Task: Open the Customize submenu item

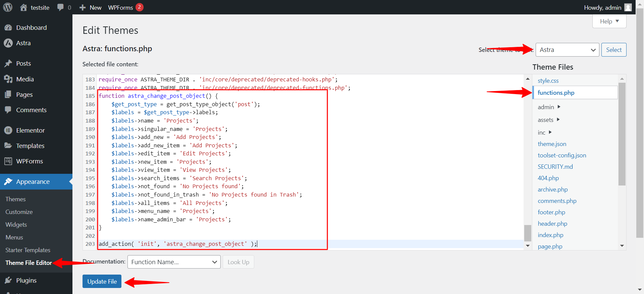Action: pos(19,212)
